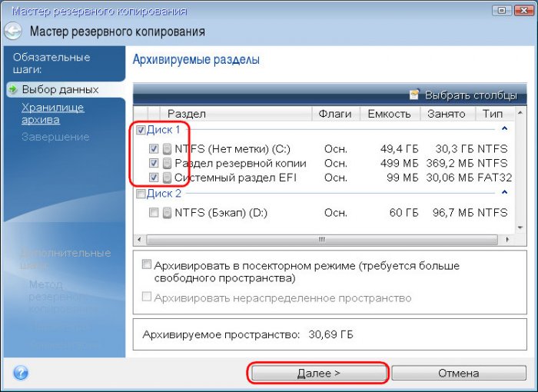Click the Диск 2 group label
This screenshot has height=392, width=538.
click(164, 194)
